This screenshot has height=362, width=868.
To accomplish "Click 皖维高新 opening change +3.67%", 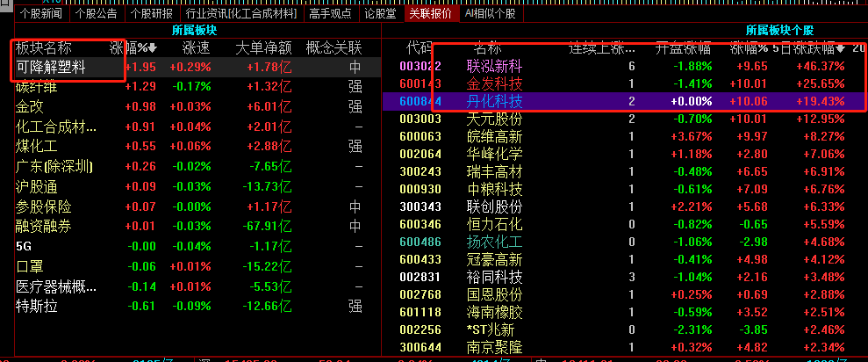I will [x=691, y=136].
